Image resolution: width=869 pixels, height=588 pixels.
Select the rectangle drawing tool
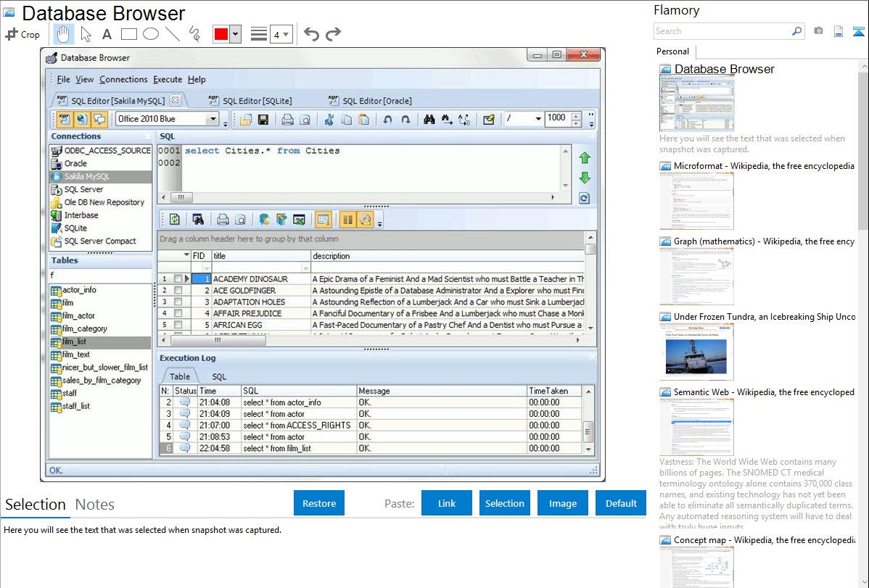tap(128, 34)
